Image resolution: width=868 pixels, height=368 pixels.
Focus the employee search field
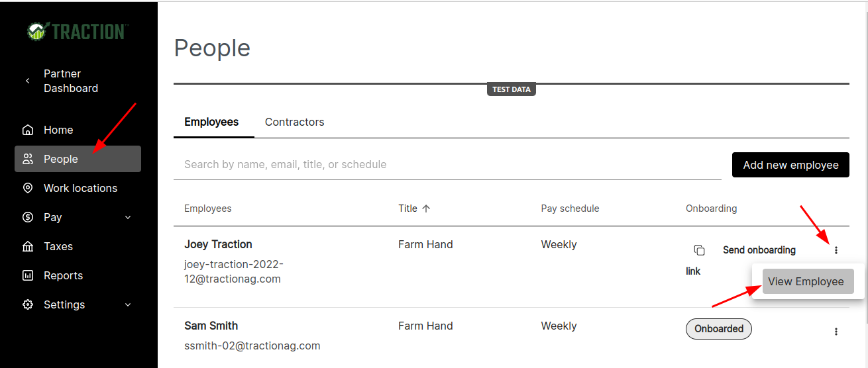pos(447,164)
